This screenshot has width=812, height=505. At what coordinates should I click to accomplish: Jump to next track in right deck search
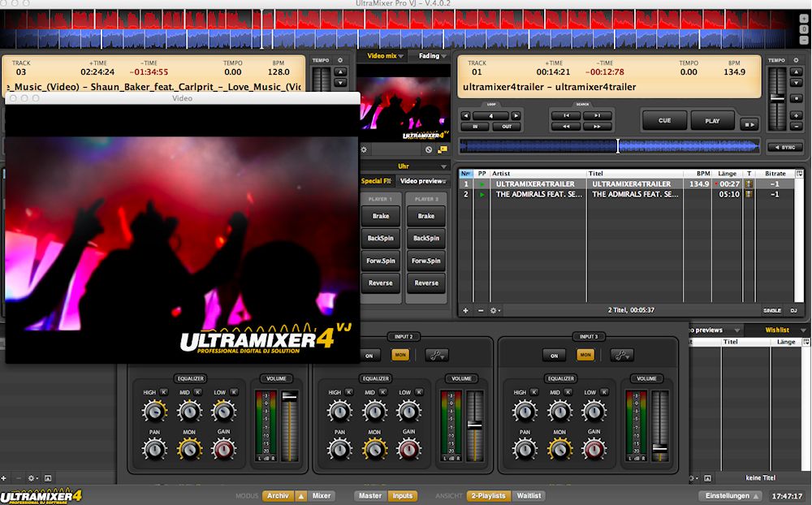(597, 115)
